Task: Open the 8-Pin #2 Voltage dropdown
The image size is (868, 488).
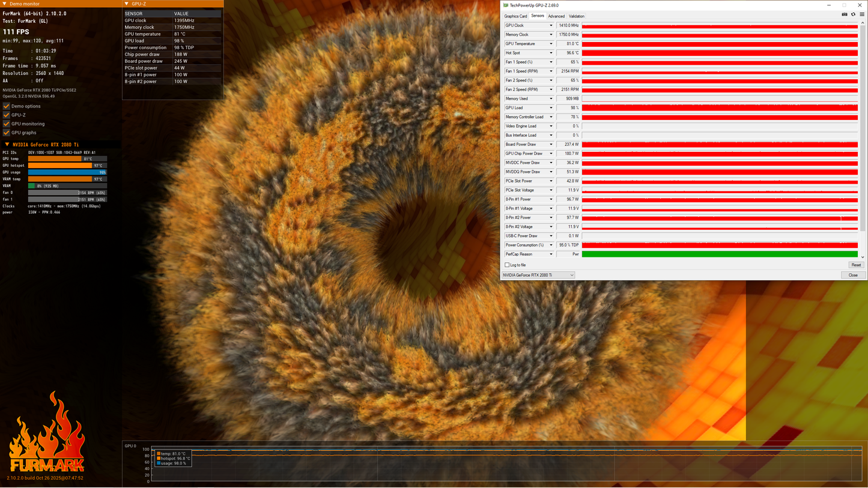Action: (551, 227)
